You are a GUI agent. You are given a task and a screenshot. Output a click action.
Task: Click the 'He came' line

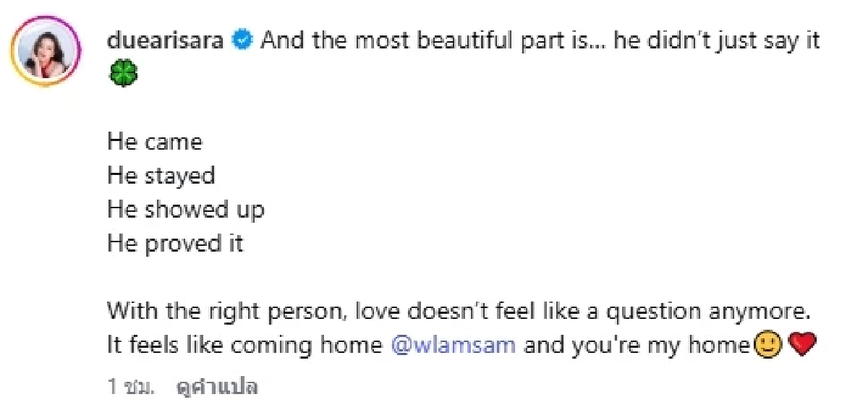pyautogui.click(x=155, y=141)
